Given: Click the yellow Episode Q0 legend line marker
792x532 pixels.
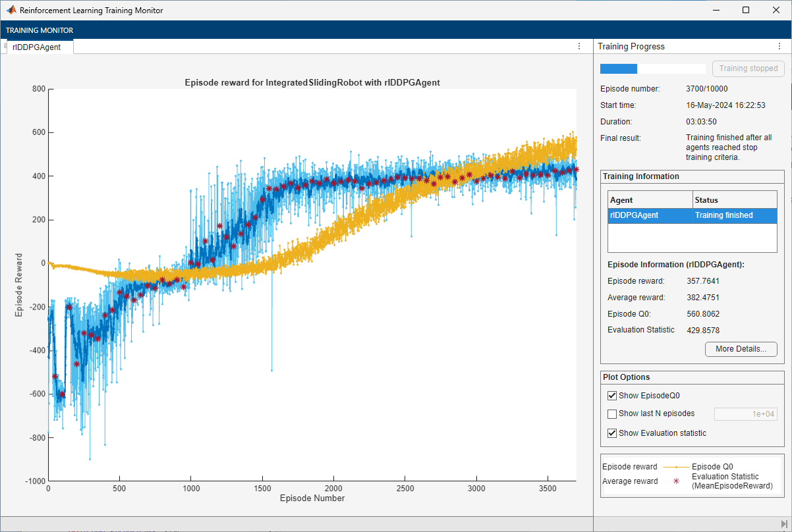Looking at the screenshot, I should point(676,467).
